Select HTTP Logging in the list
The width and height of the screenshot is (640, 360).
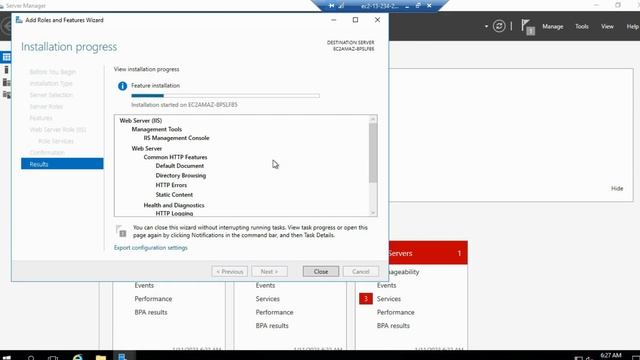174,213
